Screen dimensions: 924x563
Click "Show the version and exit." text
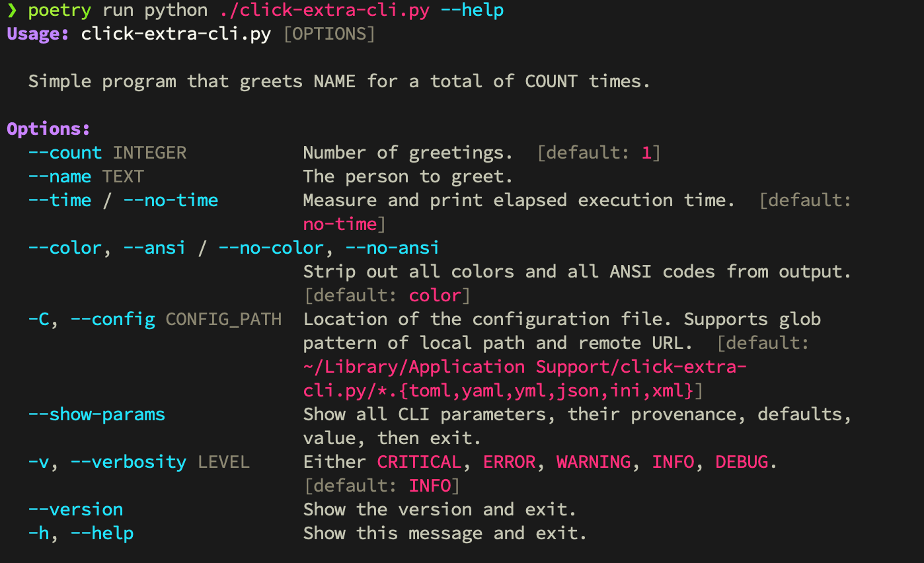440,509
